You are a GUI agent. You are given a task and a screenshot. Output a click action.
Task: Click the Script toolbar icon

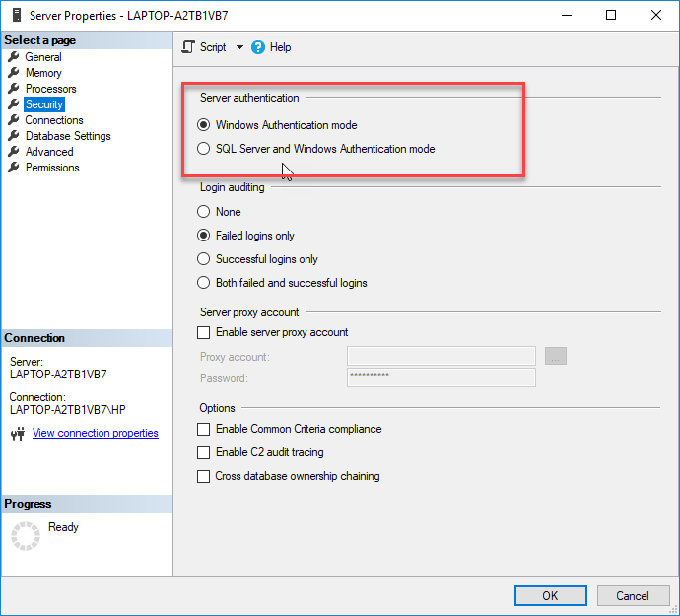click(189, 47)
